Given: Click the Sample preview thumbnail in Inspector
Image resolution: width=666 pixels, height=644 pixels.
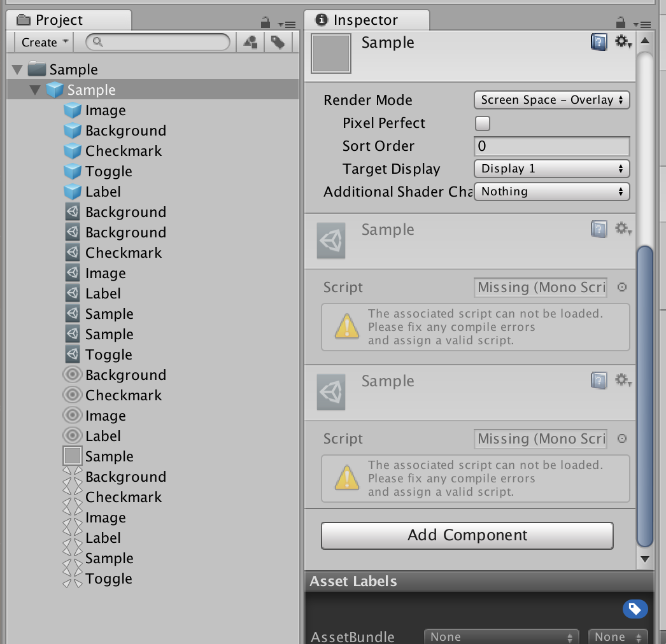Looking at the screenshot, I should coord(331,53).
